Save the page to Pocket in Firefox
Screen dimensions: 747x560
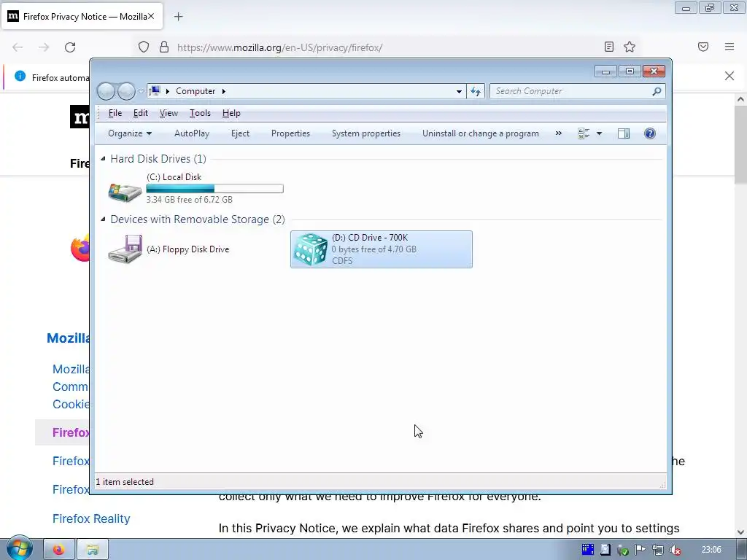point(703,47)
